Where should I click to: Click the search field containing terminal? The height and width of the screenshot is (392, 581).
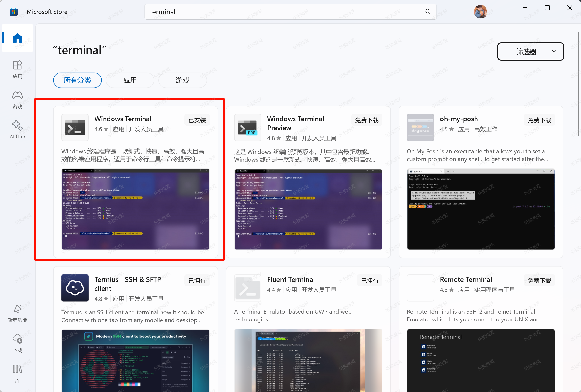[290, 12]
